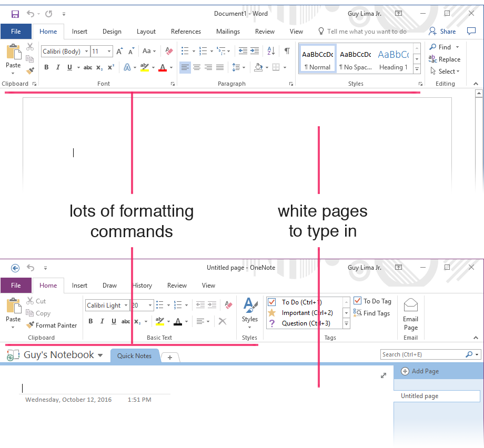Click the Undo arrow in the OneNote window
The image size is (484, 448).
click(31, 268)
